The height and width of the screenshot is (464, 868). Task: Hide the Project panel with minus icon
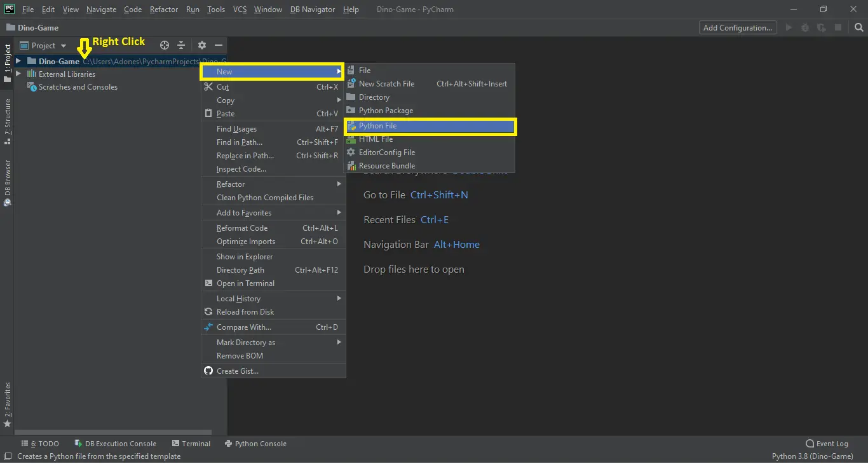[x=219, y=45]
